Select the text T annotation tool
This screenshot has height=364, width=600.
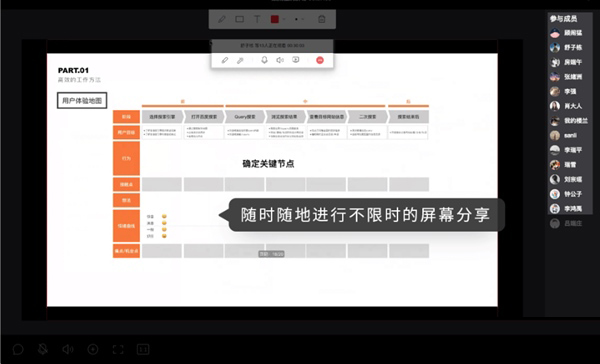click(x=257, y=19)
